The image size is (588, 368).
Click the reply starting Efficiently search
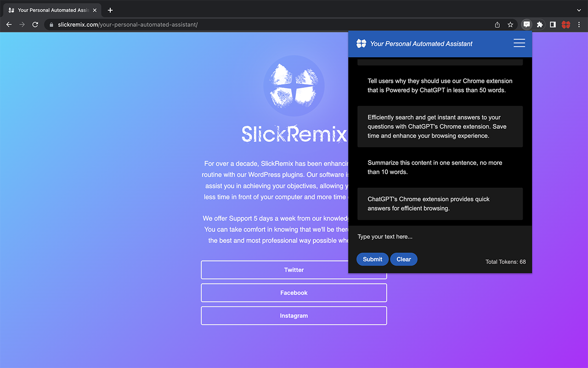[x=440, y=126]
